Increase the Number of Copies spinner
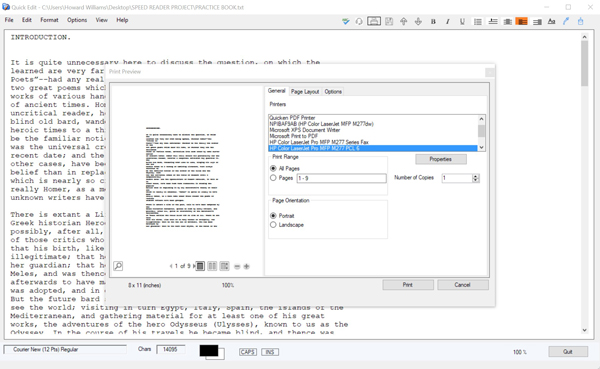This screenshot has height=369, width=600. [476, 176]
